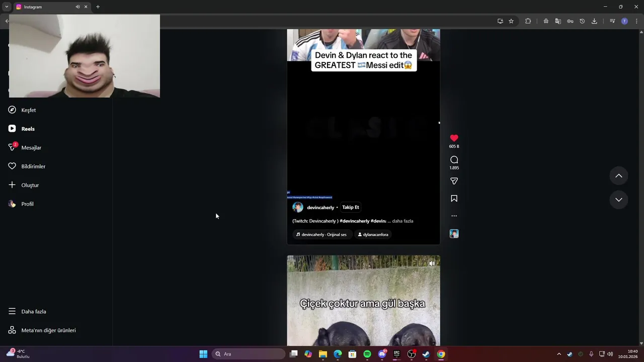The image size is (644, 362).
Task: Go to next reel with down arrow
Action: (619, 200)
